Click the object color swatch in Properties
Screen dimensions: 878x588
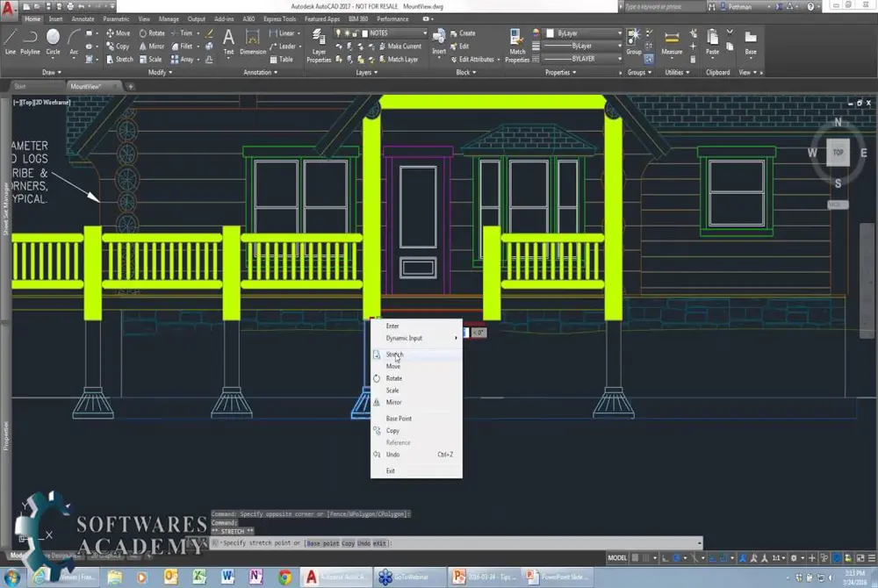click(x=551, y=33)
